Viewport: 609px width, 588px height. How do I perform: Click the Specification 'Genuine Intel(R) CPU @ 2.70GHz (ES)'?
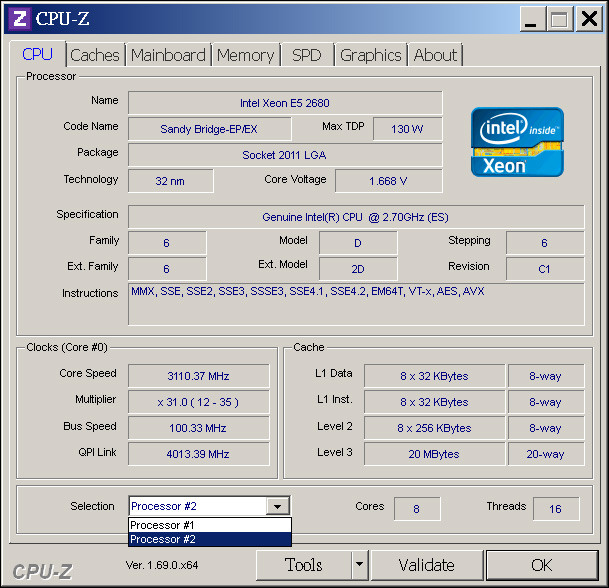(x=356, y=217)
